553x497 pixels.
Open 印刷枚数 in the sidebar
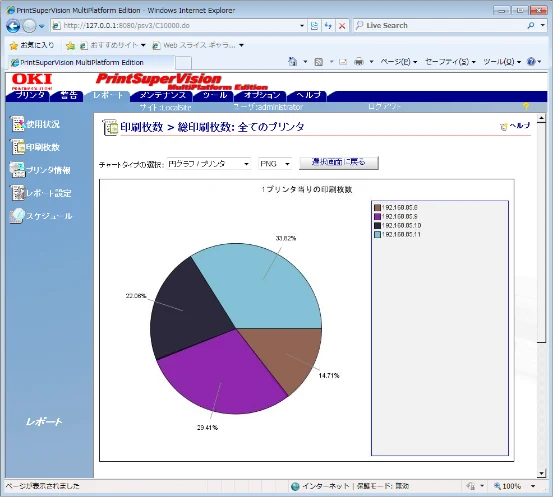(35, 147)
